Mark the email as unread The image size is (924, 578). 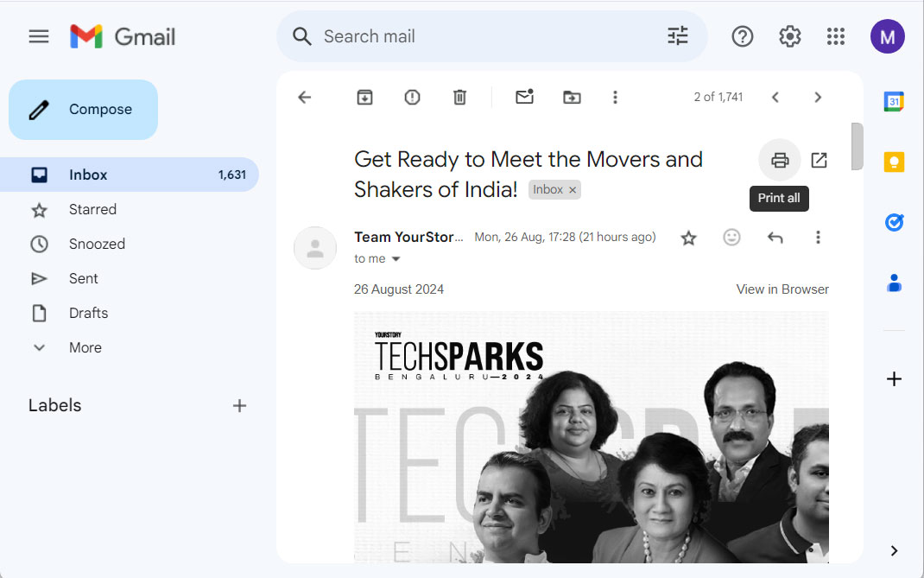pos(524,98)
